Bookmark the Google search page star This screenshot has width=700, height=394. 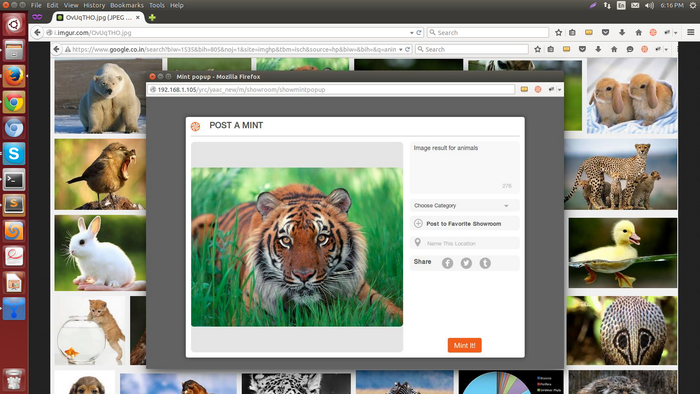tap(538, 49)
